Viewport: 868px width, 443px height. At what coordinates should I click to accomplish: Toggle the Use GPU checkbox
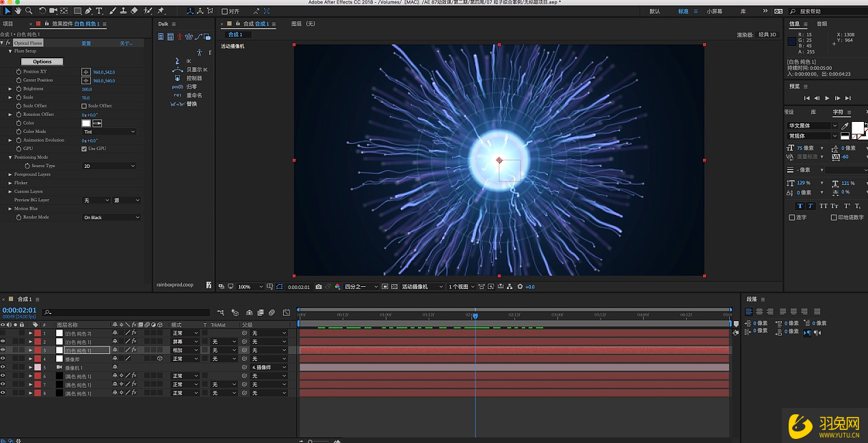point(84,149)
